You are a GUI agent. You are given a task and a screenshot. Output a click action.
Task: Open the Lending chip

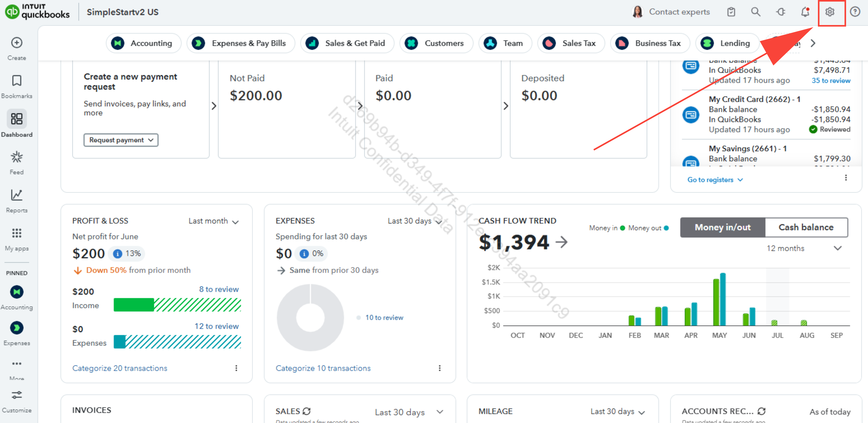click(x=727, y=43)
